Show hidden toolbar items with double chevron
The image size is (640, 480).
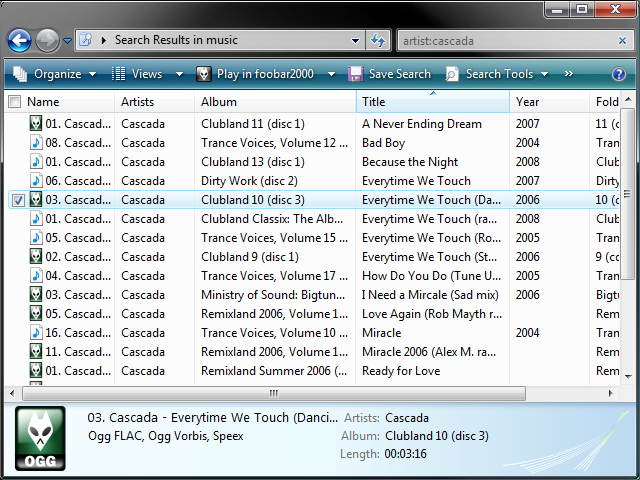point(569,74)
